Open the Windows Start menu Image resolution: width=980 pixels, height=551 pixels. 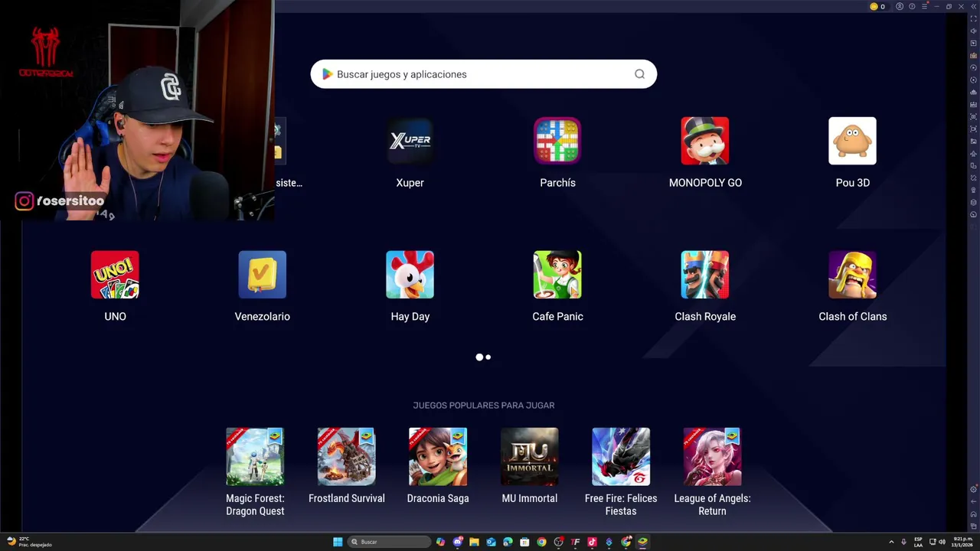point(338,542)
